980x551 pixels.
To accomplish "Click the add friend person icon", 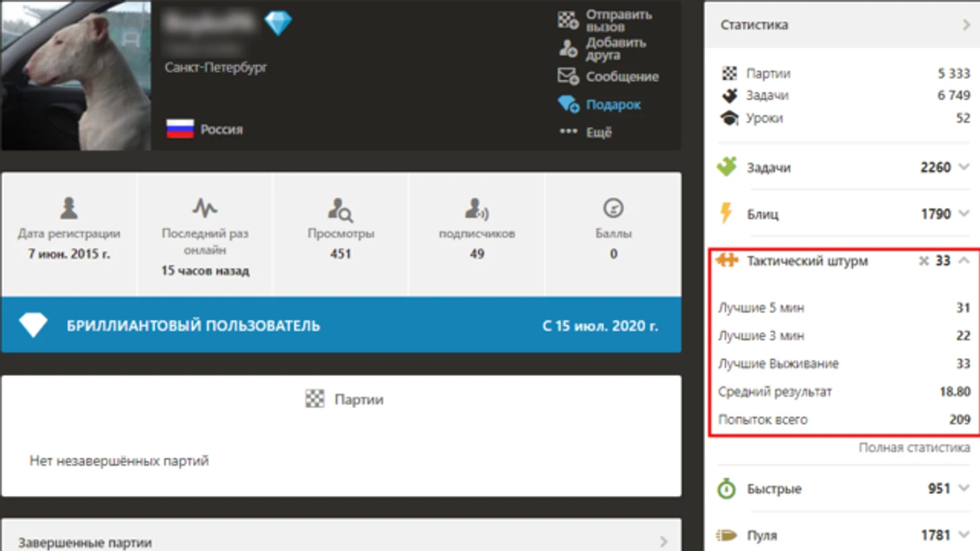I will 568,48.
